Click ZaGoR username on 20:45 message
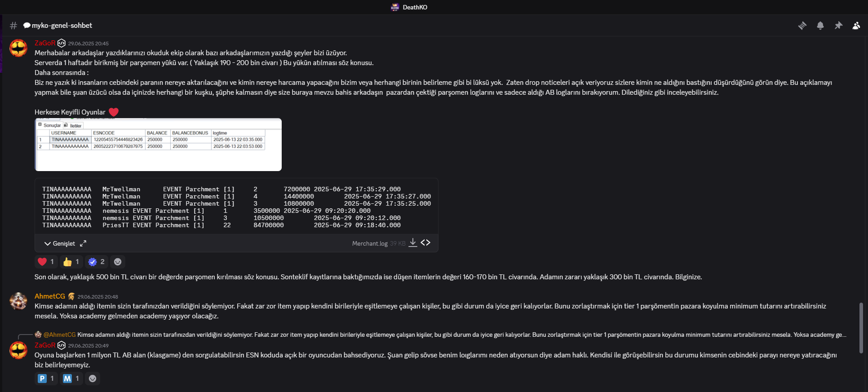Viewport: 868px width, 392px height. tap(45, 43)
